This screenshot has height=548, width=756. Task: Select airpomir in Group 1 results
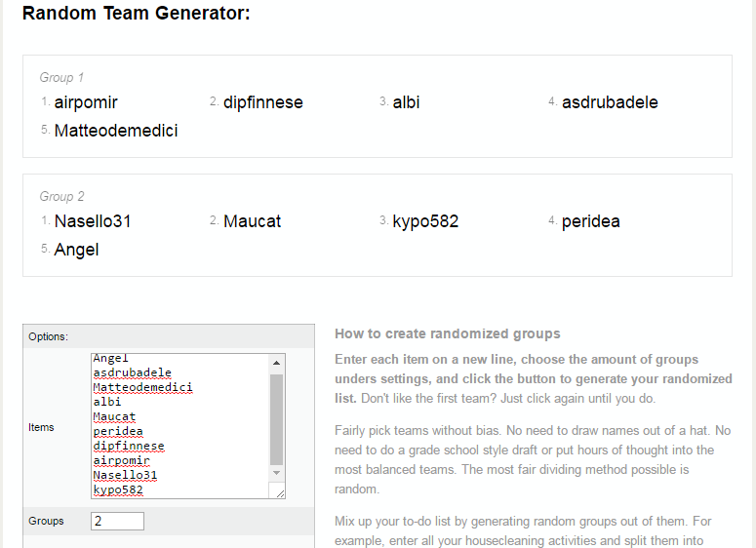[x=86, y=102]
